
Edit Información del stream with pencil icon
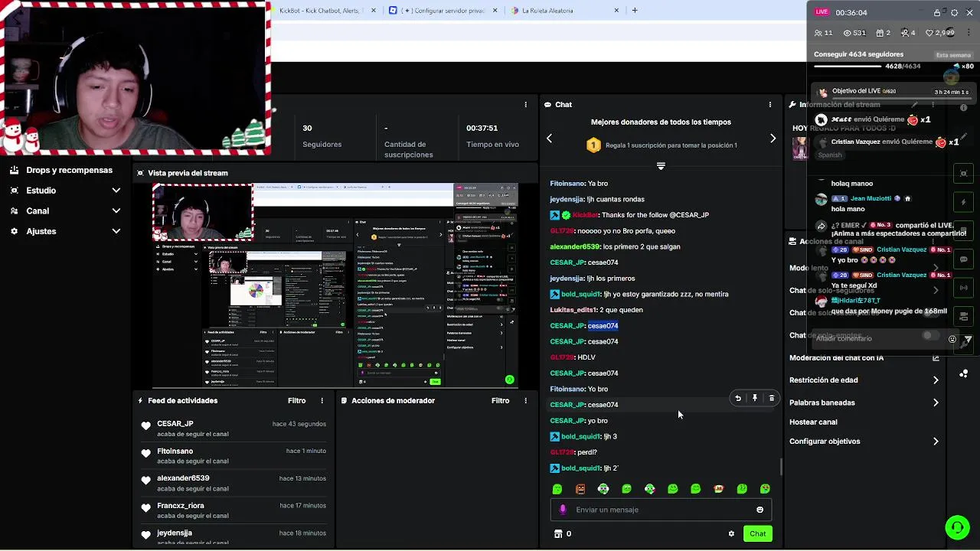(x=914, y=105)
